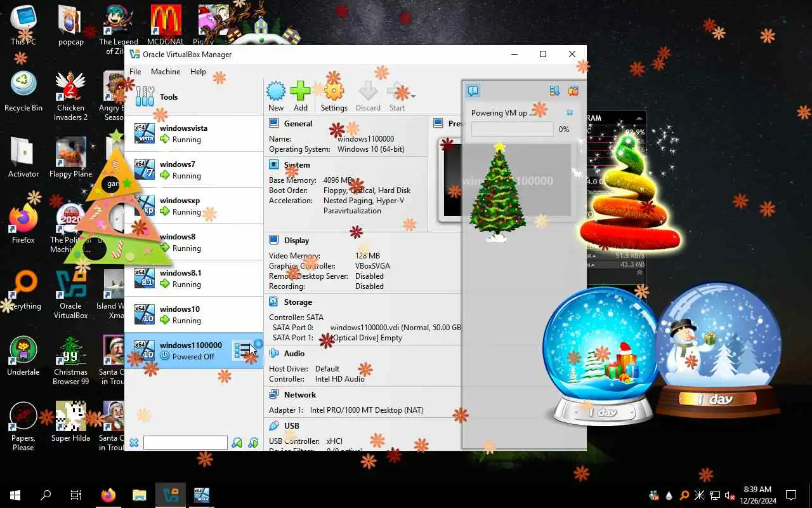The width and height of the screenshot is (812, 508).
Task: Click the Powered Off status text
Action: pyautogui.click(x=193, y=357)
